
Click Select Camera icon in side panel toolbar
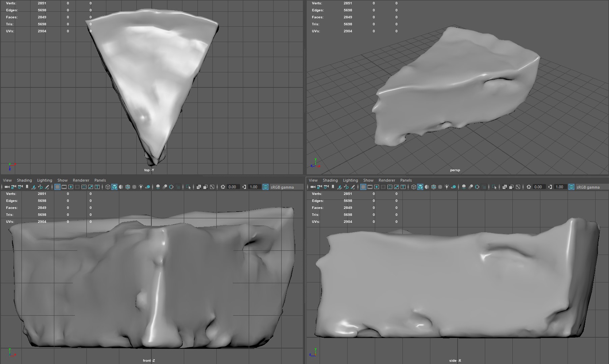[x=313, y=187]
